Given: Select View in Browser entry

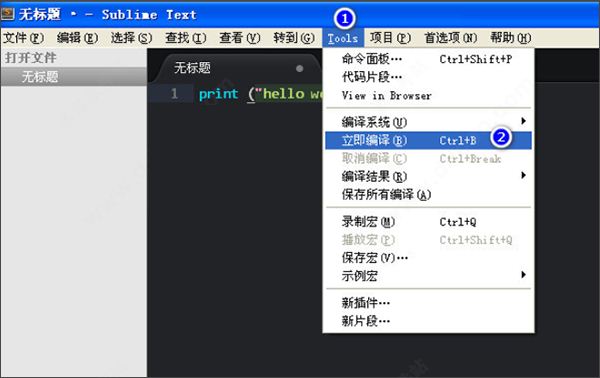Looking at the screenshot, I should pos(428,95).
